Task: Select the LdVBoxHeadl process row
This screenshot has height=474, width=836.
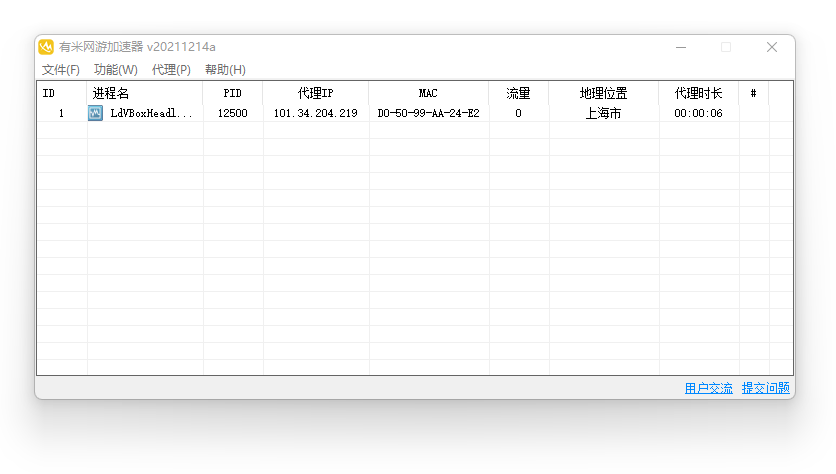Action: pyautogui.click(x=151, y=114)
